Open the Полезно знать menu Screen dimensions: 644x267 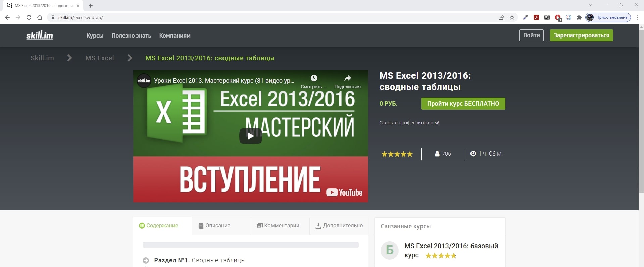pos(132,36)
